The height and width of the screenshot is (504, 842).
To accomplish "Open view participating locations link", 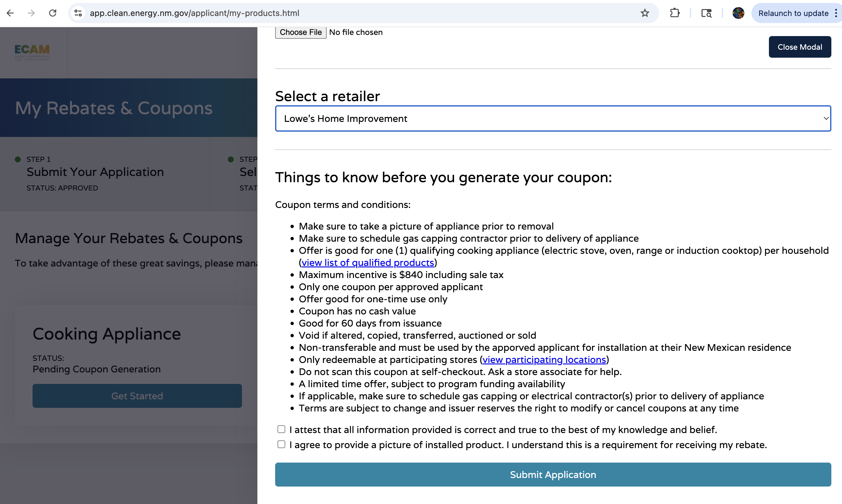I will 544,360.
